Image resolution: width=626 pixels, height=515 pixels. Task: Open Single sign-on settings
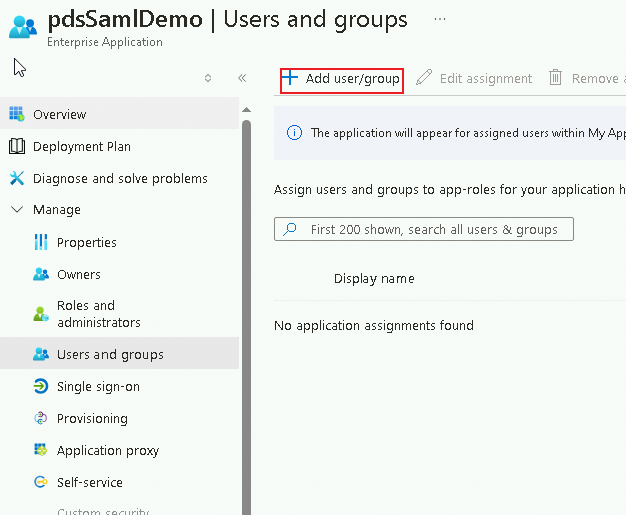click(98, 386)
